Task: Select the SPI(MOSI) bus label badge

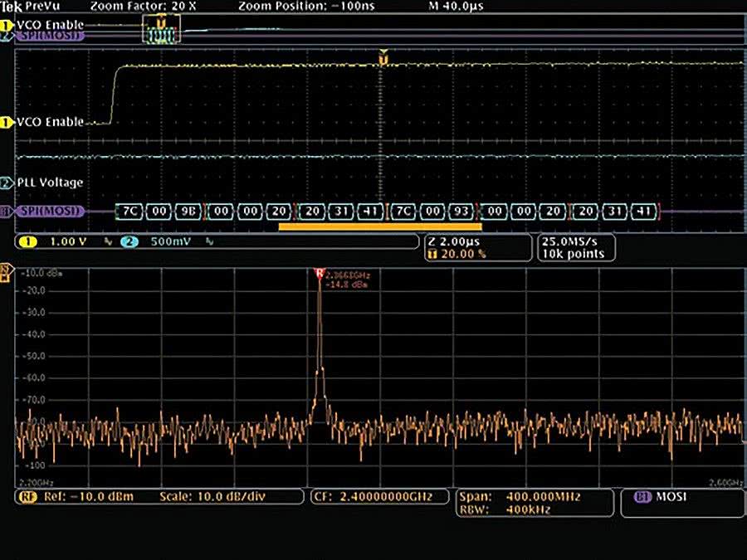Action: (50, 212)
